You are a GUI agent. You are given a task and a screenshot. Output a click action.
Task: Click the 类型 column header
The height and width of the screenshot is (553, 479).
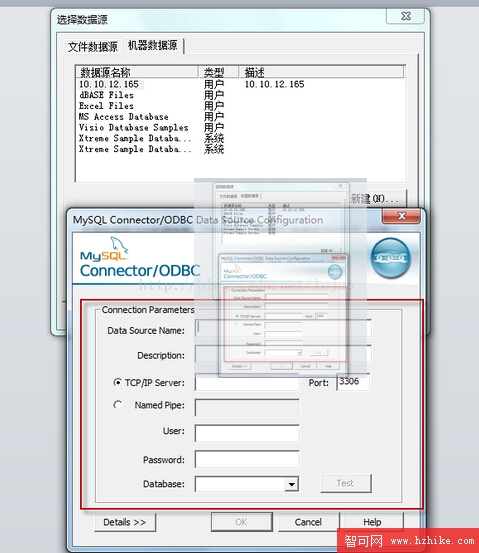tap(218, 72)
